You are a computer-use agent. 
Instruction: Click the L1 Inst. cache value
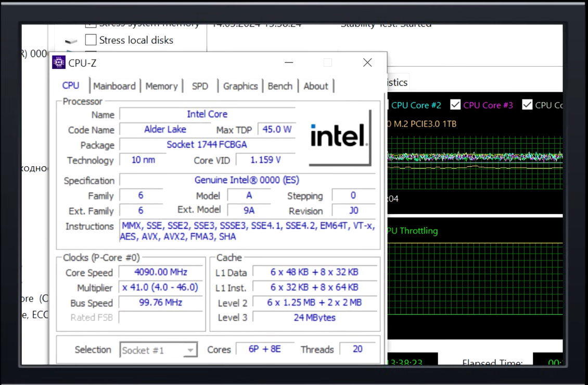pyautogui.click(x=315, y=288)
